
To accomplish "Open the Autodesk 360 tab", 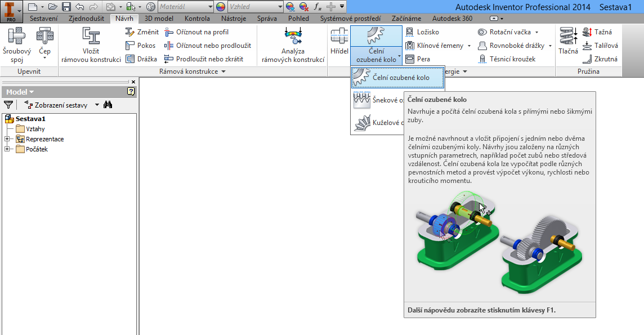I will point(452,19).
